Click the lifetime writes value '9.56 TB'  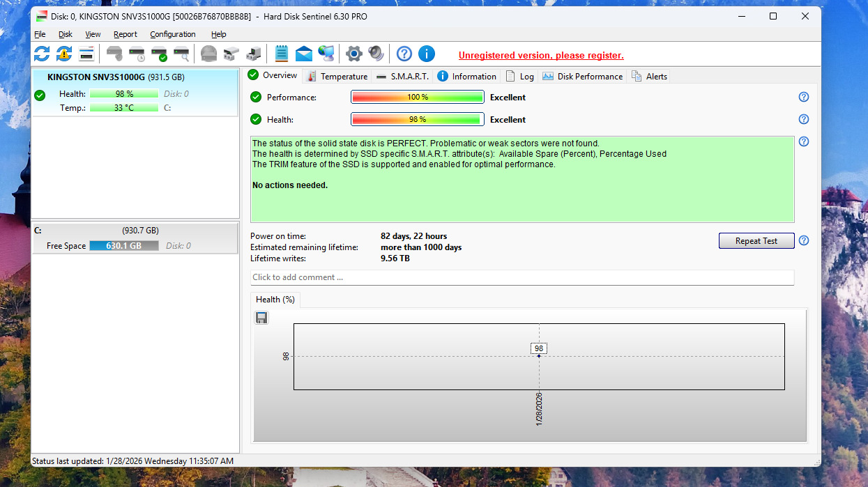(x=395, y=258)
